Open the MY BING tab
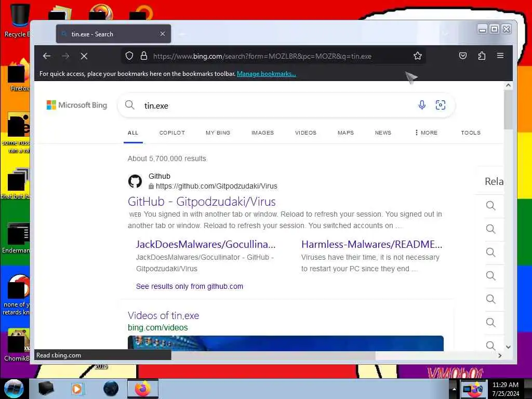Screen dimensions: 532x399 (218, 132)
